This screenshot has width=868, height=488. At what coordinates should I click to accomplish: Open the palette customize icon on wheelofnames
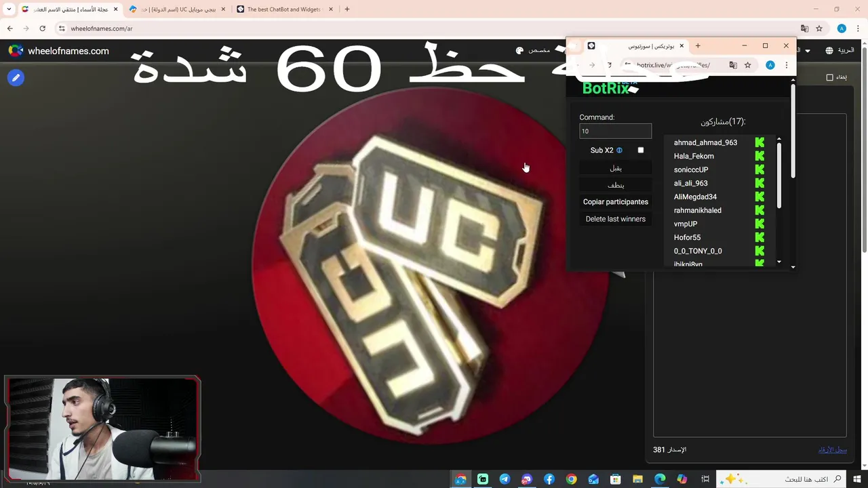519,50
